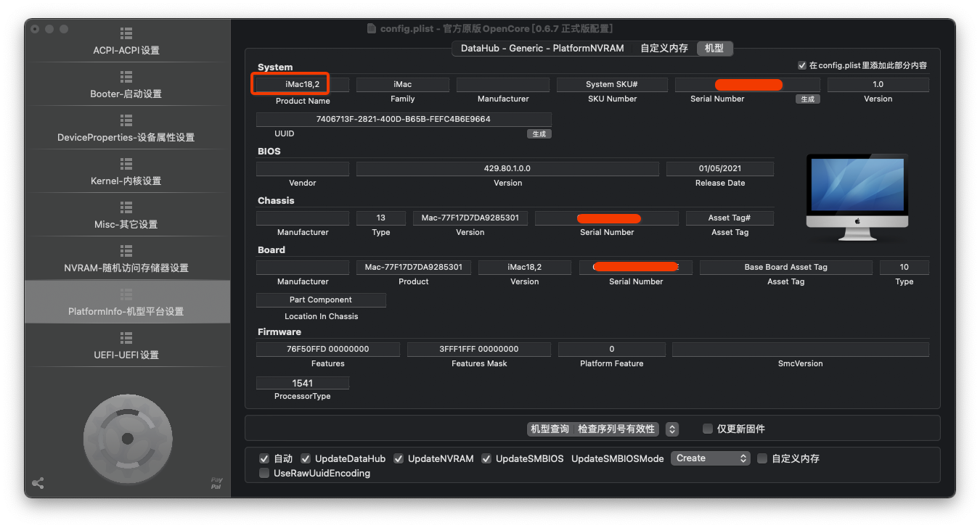Screen dimensions: 980x528
Task: Click the config.plist document icon in title bar
Action: tap(373, 29)
